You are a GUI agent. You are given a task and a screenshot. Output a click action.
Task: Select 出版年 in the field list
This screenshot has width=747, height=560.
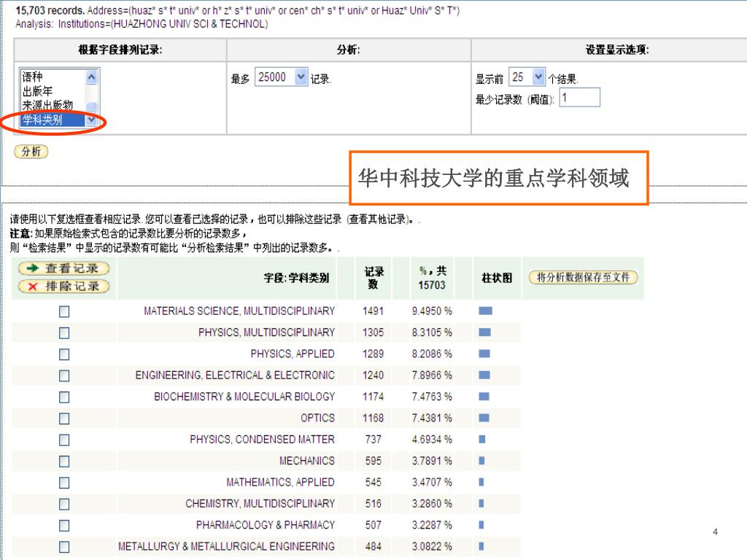click(37, 91)
